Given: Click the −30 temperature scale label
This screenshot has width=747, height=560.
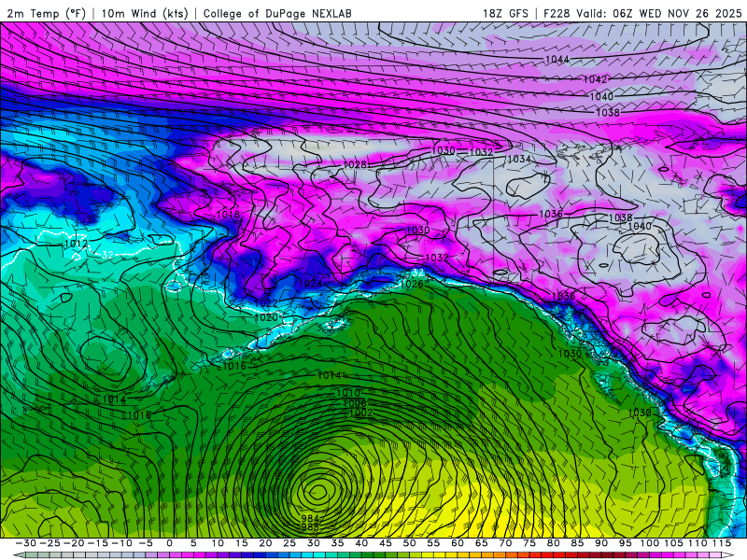Looking at the screenshot, I should pos(26,543).
